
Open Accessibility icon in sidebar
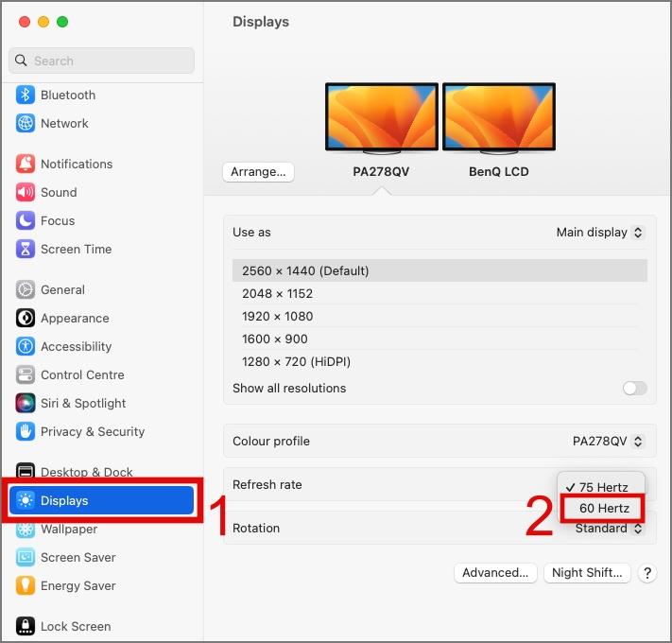(x=26, y=346)
